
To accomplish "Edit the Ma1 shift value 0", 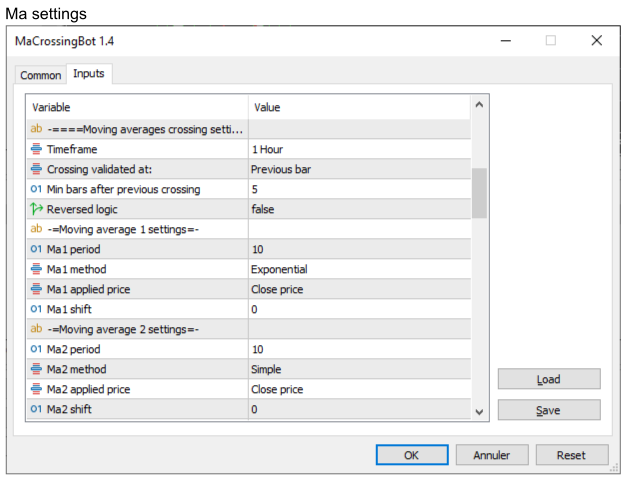I will click(359, 309).
